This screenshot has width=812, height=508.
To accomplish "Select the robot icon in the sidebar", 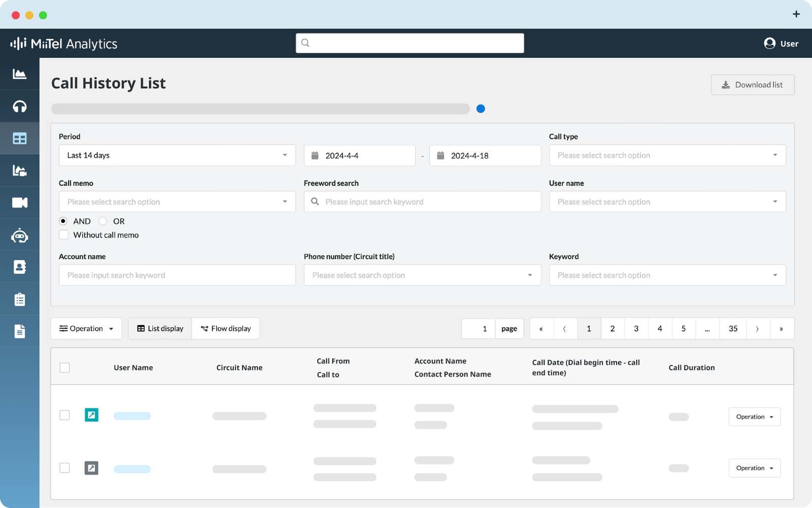I will (x=19, y=235).
